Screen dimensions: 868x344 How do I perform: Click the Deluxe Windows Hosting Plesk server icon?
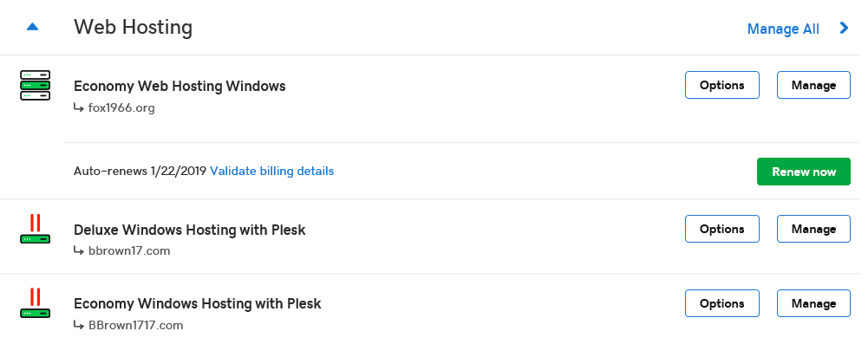coord(36,229)
